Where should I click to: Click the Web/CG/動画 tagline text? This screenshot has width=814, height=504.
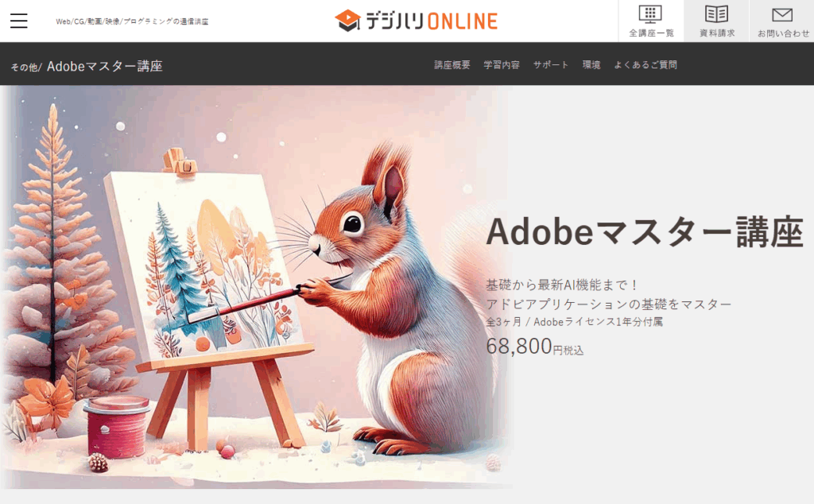(132, 21)
